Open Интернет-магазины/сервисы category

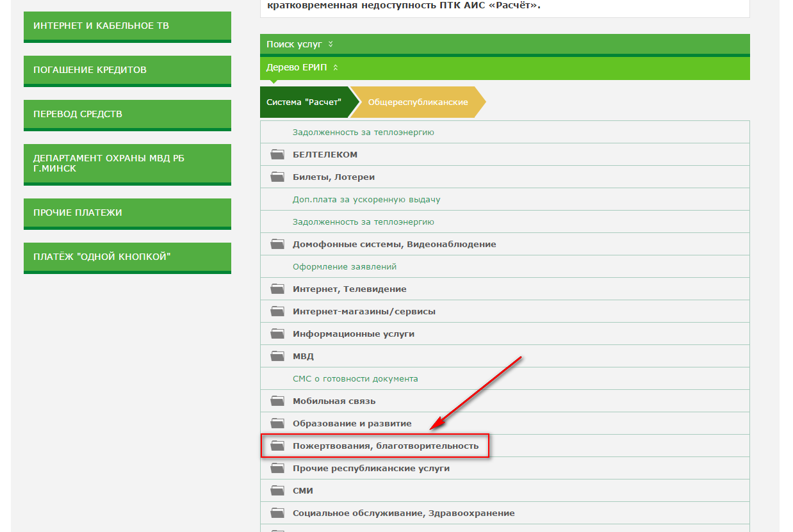click(364, 311)
